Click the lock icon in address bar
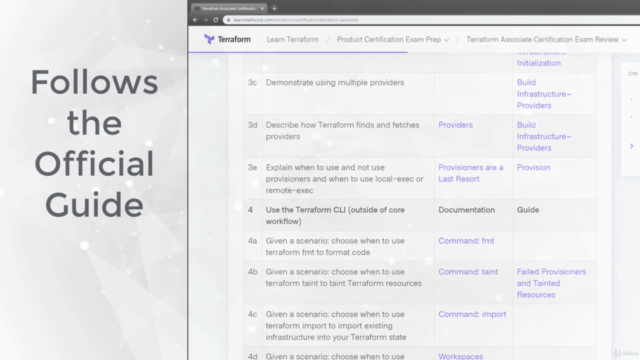Image resolution: width=640 pixels, height=360 pixels. (x=228, y=20)
